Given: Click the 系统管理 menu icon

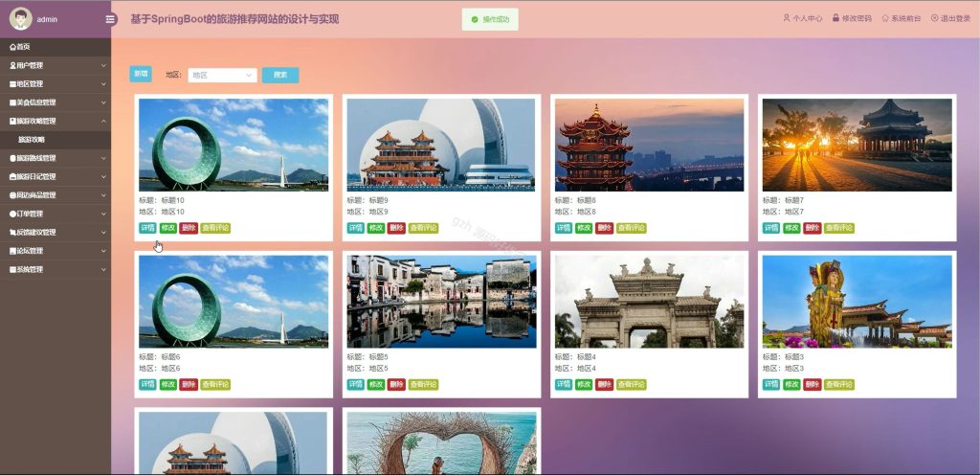Looking at the screenshot, I should (x=13, y=269).
